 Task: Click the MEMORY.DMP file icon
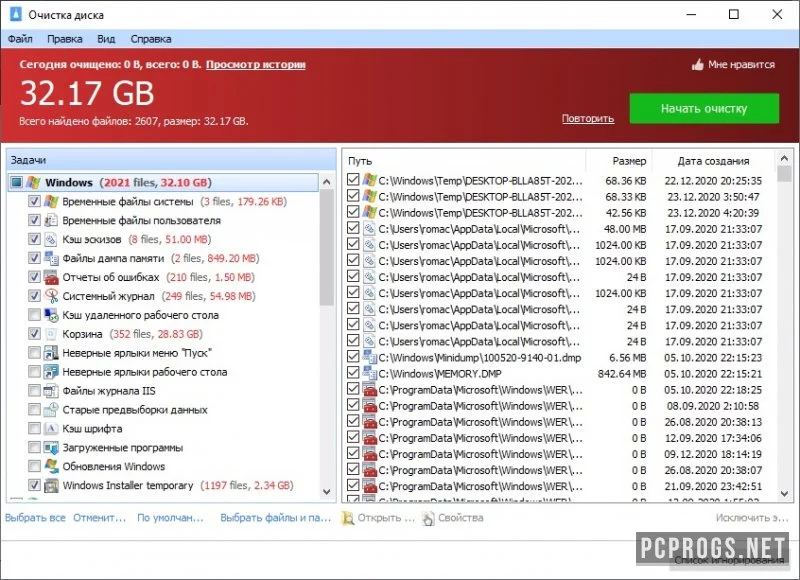coord(369,373)
